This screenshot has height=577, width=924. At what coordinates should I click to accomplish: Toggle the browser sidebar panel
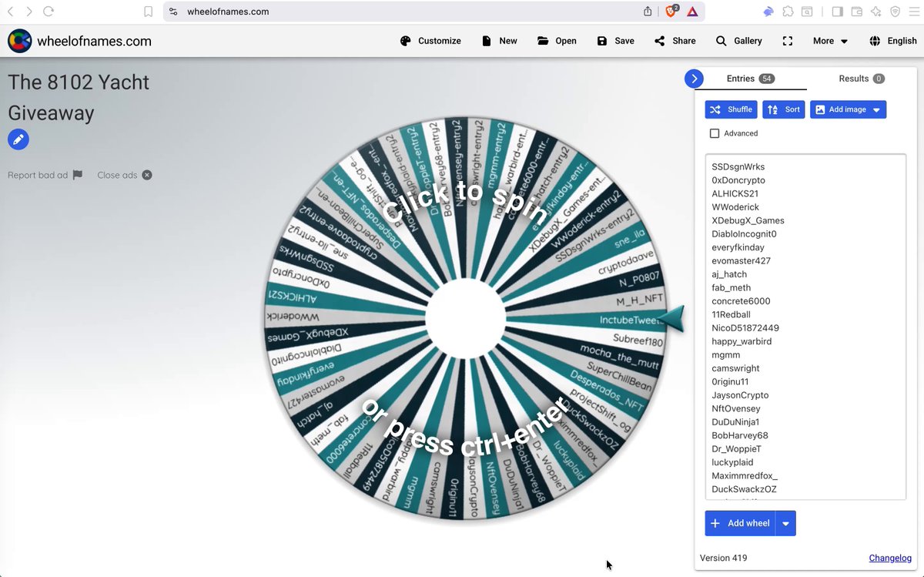pos(837,12)
